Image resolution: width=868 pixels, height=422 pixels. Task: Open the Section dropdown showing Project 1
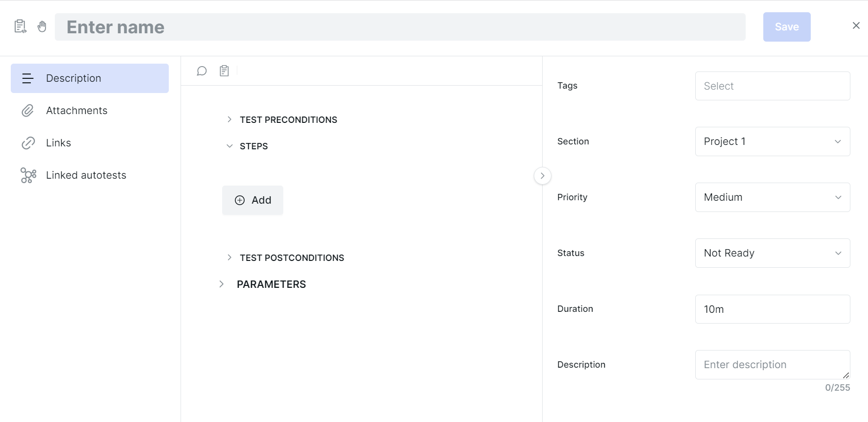coord(773,141)
